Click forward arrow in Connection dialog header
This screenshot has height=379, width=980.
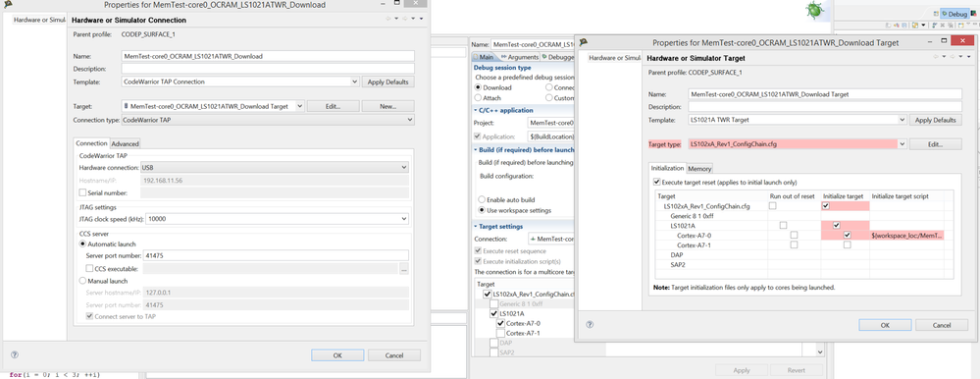pos(405,20)
